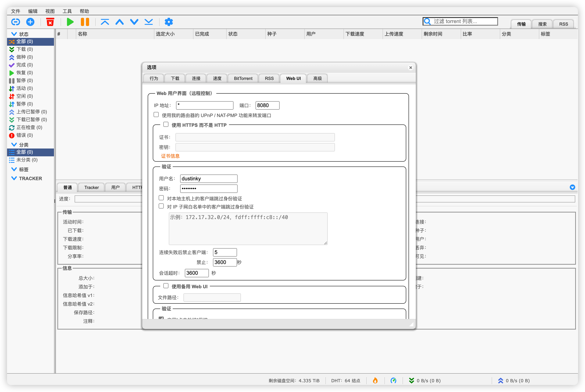Enable the UPnP / NAT-PMP port forwarding checkbox
The height and width of the screenshot is (392, 585).
(156, 115)
